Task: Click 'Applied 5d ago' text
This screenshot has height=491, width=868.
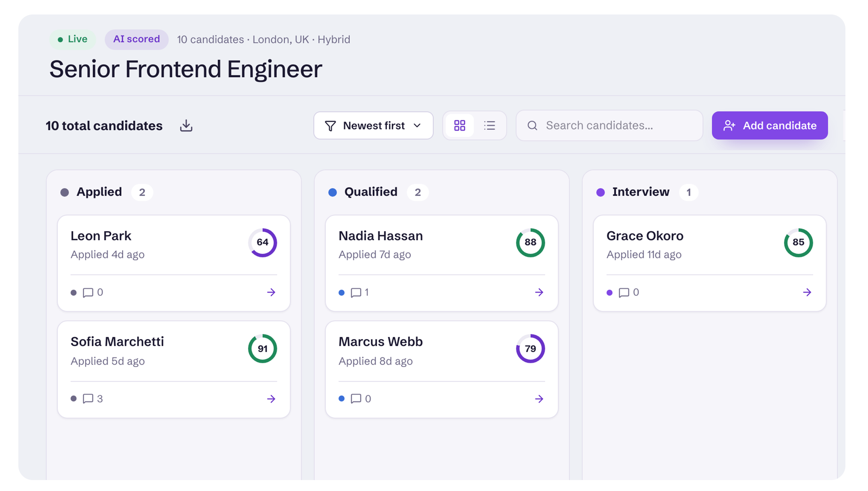Action: point(108,361)
